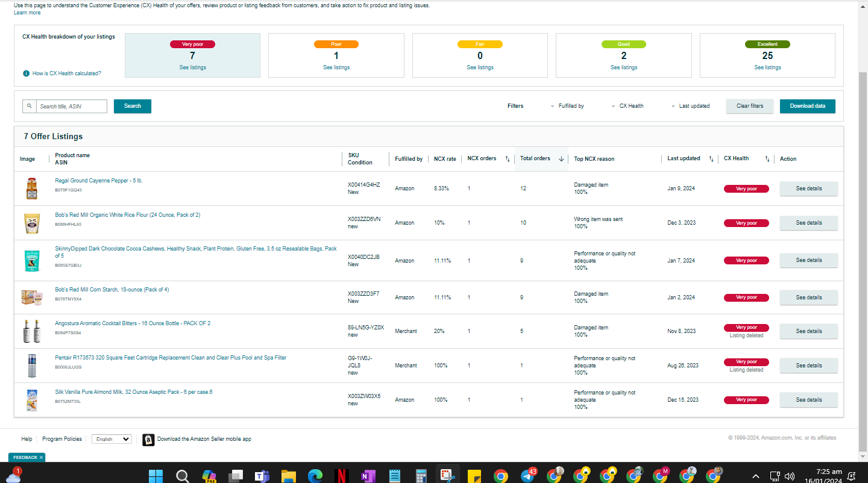Select the Fair CX Health card
The width and height of the screenshot is (868, 483).
pos(480,55)
